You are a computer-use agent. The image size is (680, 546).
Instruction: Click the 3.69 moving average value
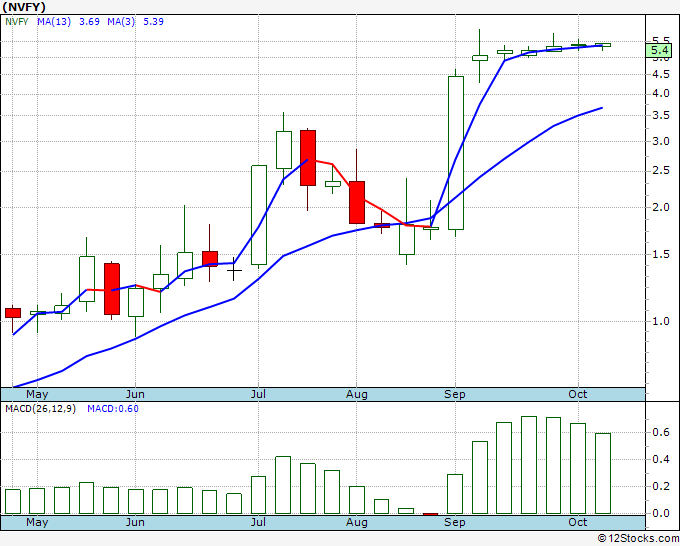(89, 22)
